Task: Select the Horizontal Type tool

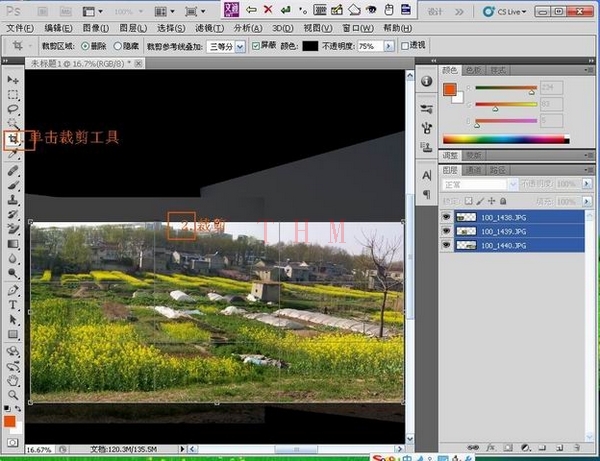Action: (13, 305)
